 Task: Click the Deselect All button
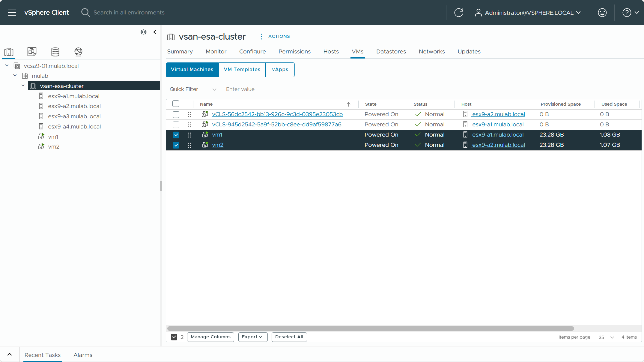[289, 337]
